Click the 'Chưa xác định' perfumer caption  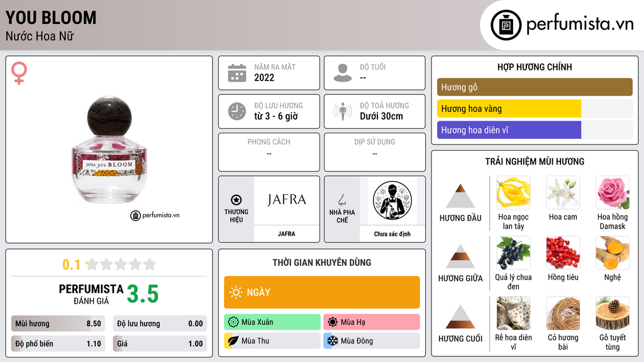(x=392, y=234)
